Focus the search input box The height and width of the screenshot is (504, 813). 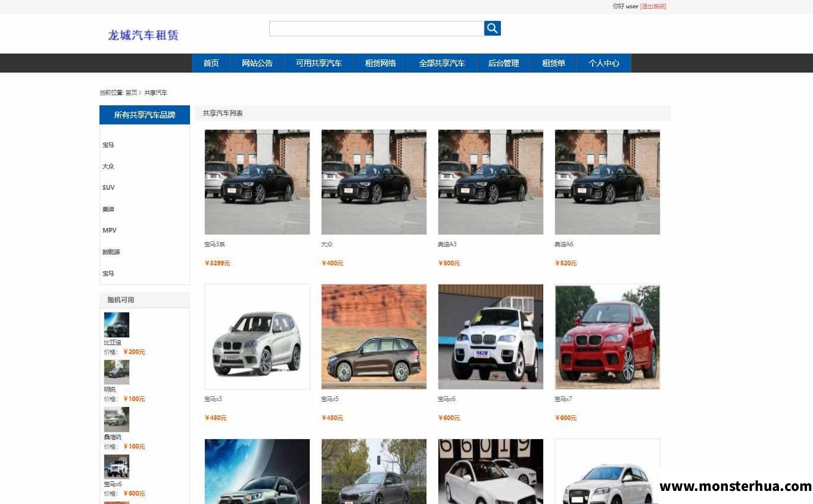tap(376, 29)
